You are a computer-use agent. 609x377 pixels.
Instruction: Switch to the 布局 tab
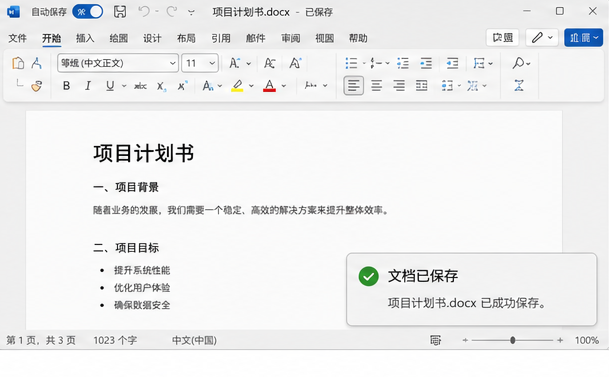point(186,38)
